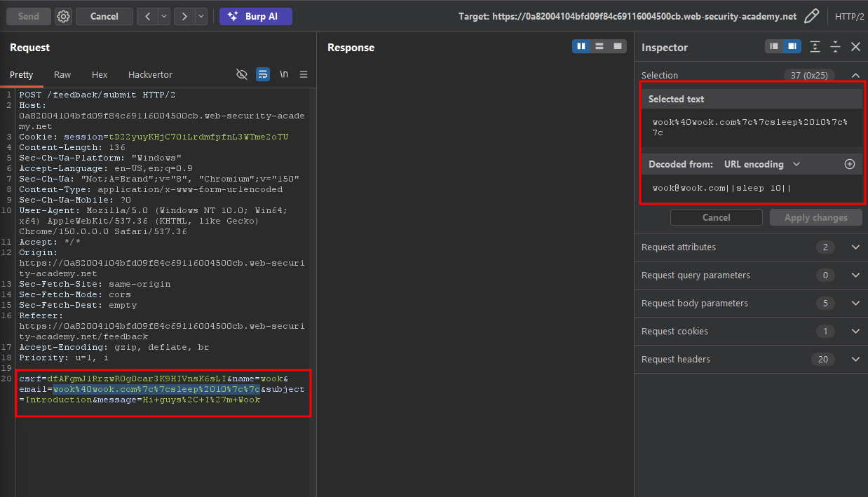Viewport: 868px width, 497px height.
Task: Collapse all Inspector sections
Action: 835,47
